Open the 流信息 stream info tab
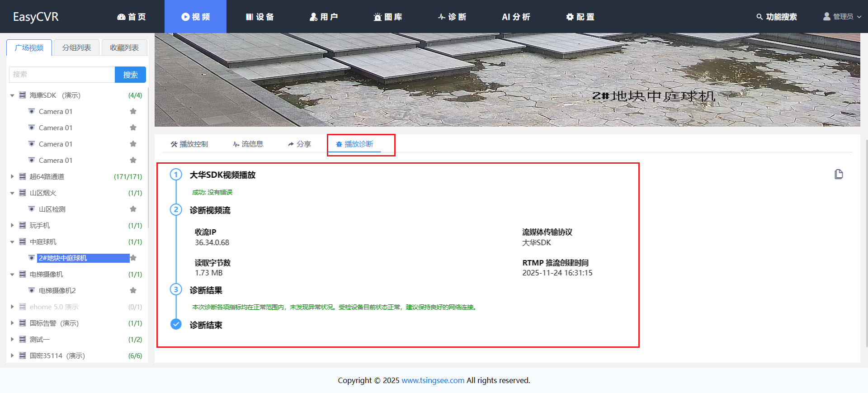 (x=248, y=144)
